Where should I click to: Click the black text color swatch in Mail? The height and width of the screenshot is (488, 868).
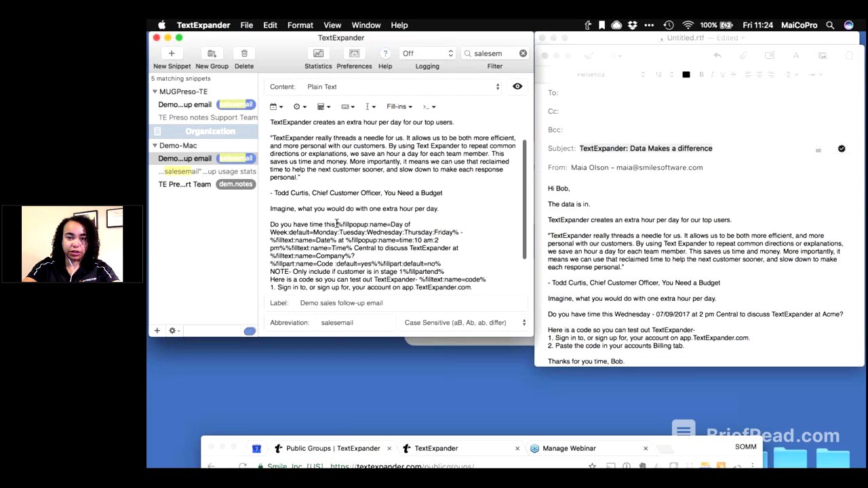686,75
